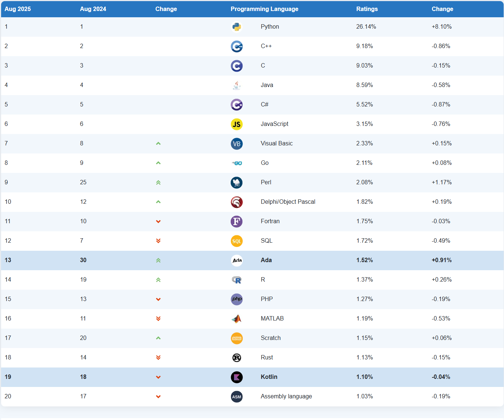This screenshot has width=504, height=420.
Task: Click the Ratings column header
Action: 367,9
